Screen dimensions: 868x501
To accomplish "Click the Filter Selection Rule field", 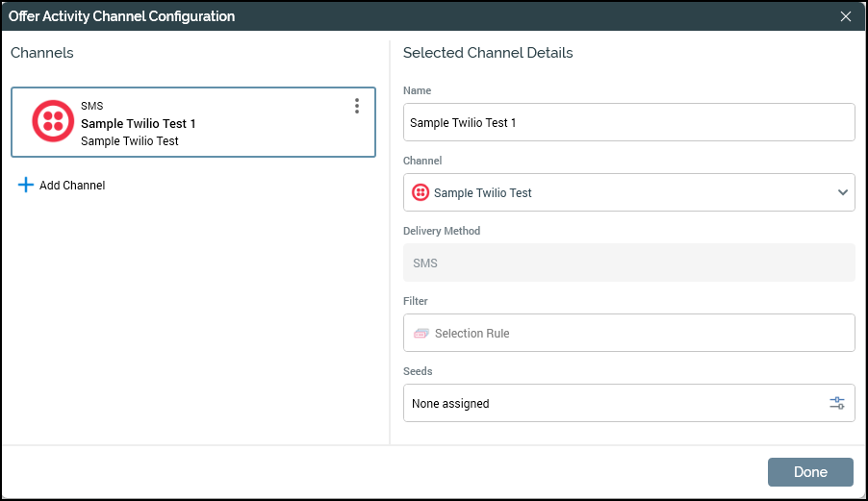I will 627,334.
